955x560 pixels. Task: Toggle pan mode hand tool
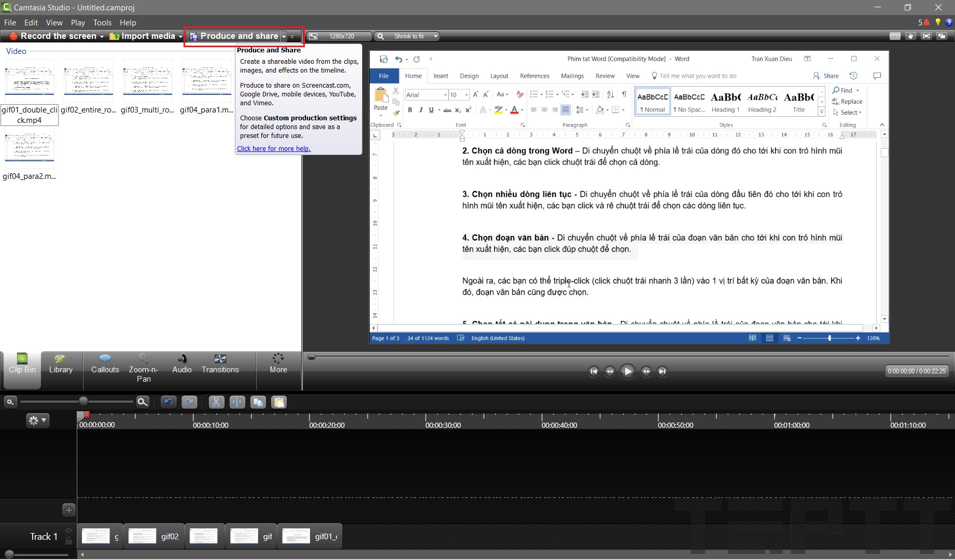point(910,36)
